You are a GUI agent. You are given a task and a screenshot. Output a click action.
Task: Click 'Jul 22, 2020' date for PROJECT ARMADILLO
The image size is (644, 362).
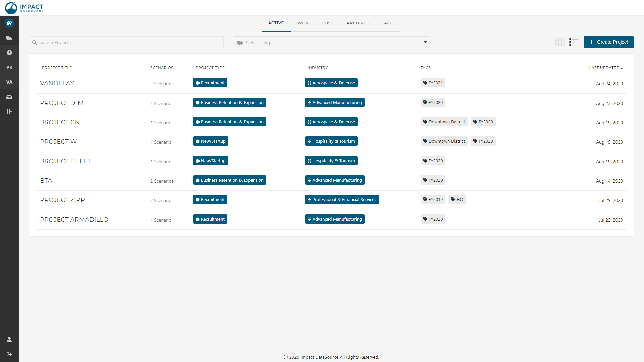tap(610, 220)
